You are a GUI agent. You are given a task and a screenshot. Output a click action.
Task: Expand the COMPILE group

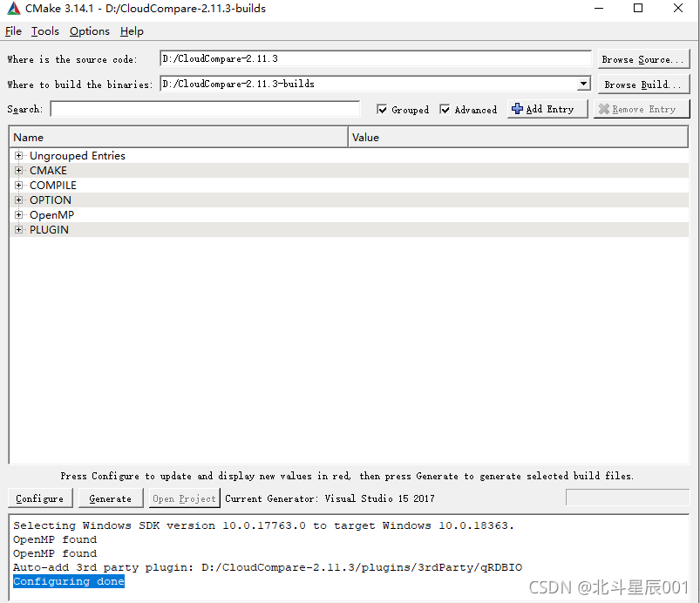[x=19, y=185]
